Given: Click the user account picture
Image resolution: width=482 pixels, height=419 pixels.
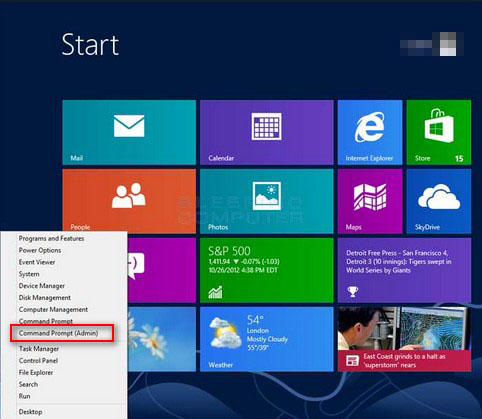Looking at the screenshot, I should tap(448, 44).
